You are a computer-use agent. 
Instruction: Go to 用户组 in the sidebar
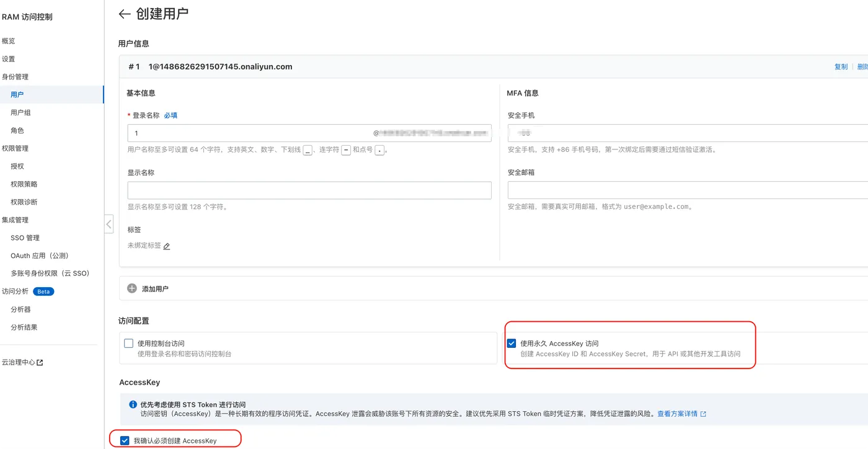click(20, 113)
